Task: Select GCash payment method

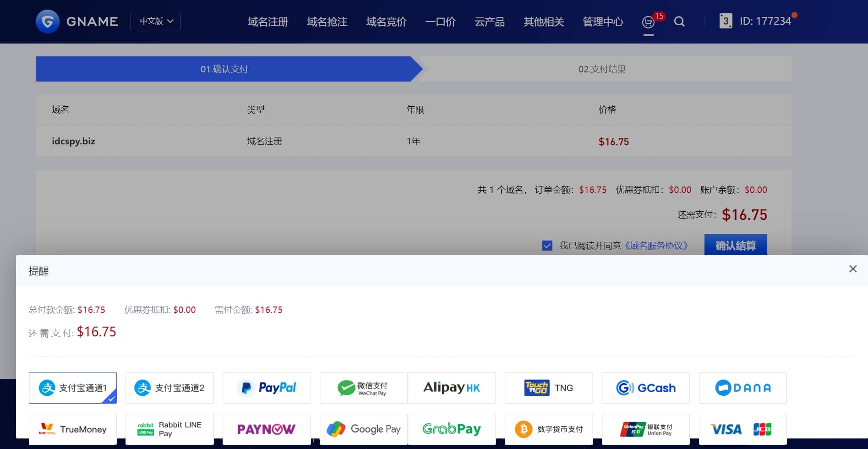Action: point(645,388)
